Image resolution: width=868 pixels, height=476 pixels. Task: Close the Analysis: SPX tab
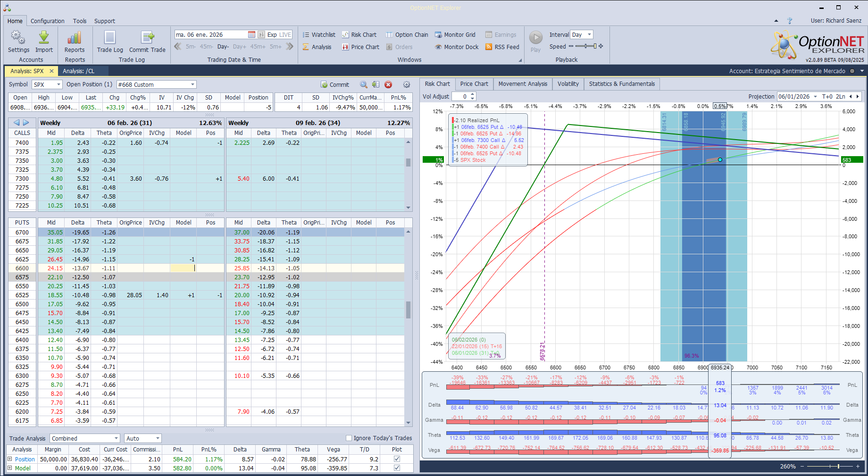pos(52,71)
